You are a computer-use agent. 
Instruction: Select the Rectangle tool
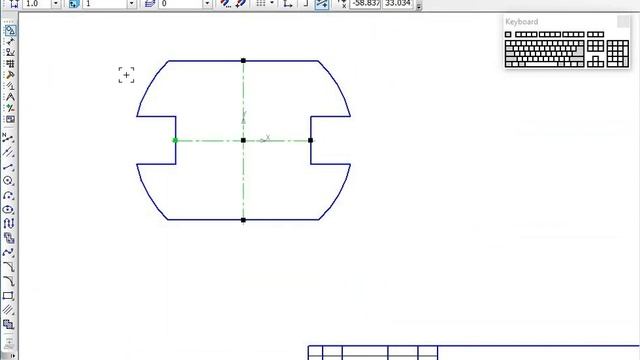[x=8, y=296]
